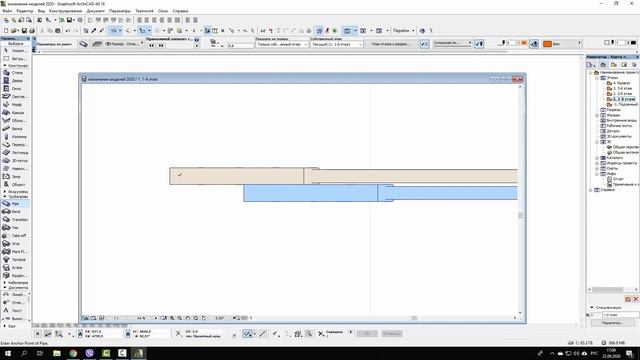Open the Viber taskbar icon
The image size is (640, 360).
click(x=90, y=353)
